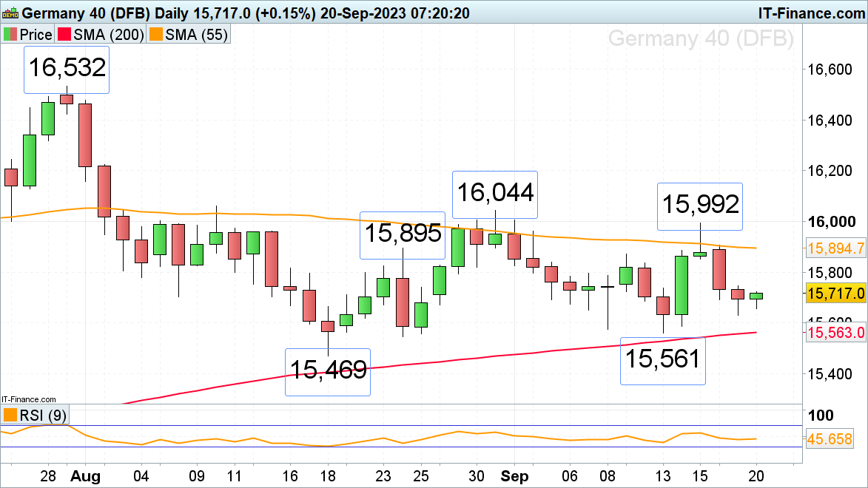Select the SMA (200) legend entry

(x=101, y=34)
